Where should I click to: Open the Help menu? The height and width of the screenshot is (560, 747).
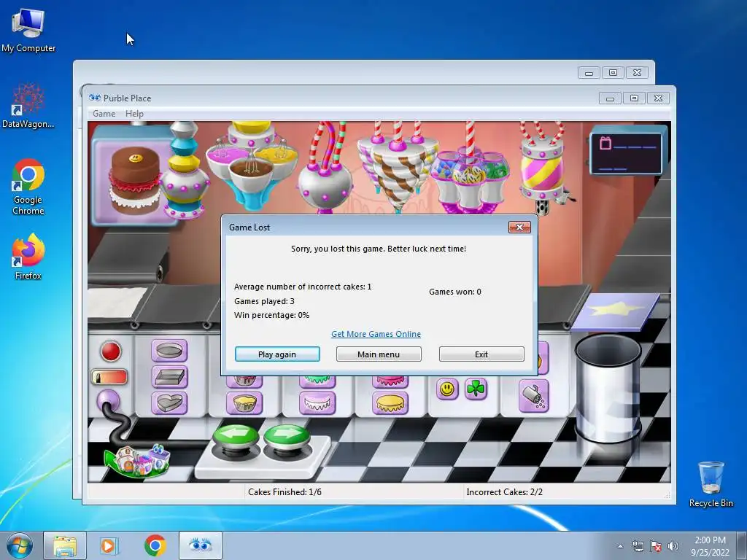point(134,114)
